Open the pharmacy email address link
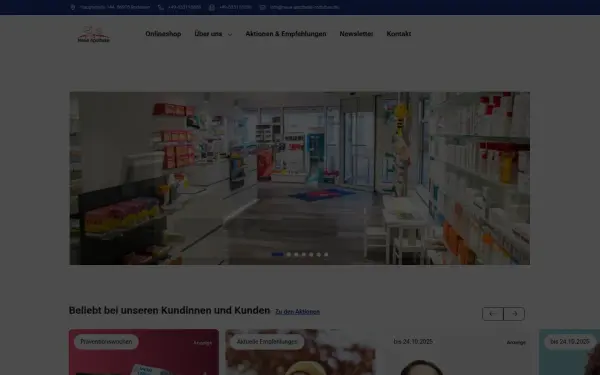The width and height of the screenshot is (600, 375). point(305,7)
